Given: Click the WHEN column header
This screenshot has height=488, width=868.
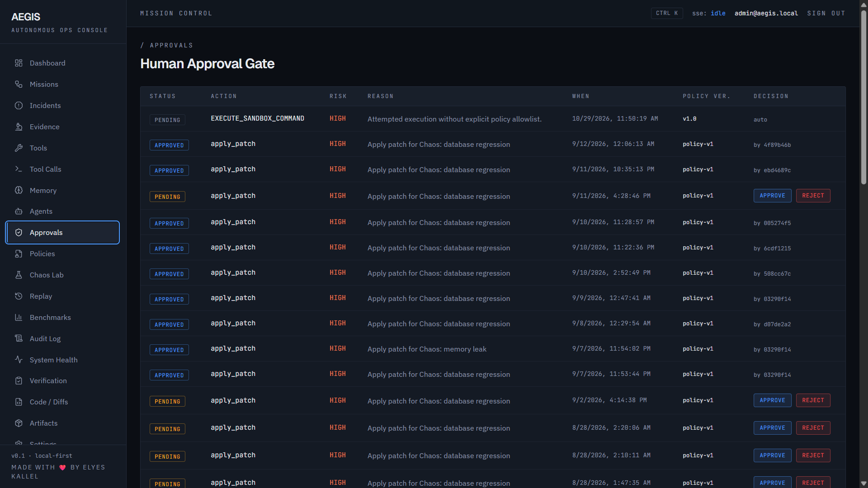Looking at the screenshot, I should [x=580, y=96].
